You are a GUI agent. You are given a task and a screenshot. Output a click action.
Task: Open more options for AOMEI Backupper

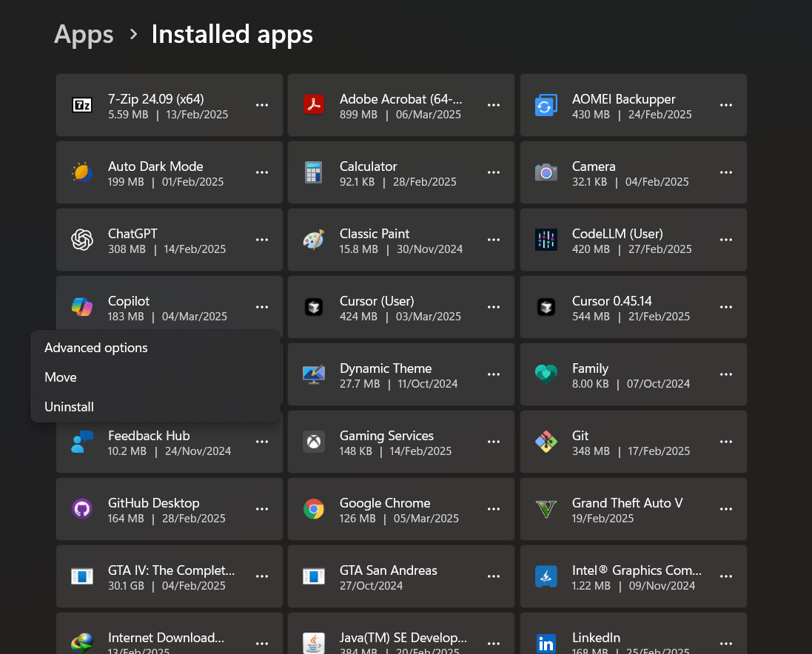click(x=726, y=105)
